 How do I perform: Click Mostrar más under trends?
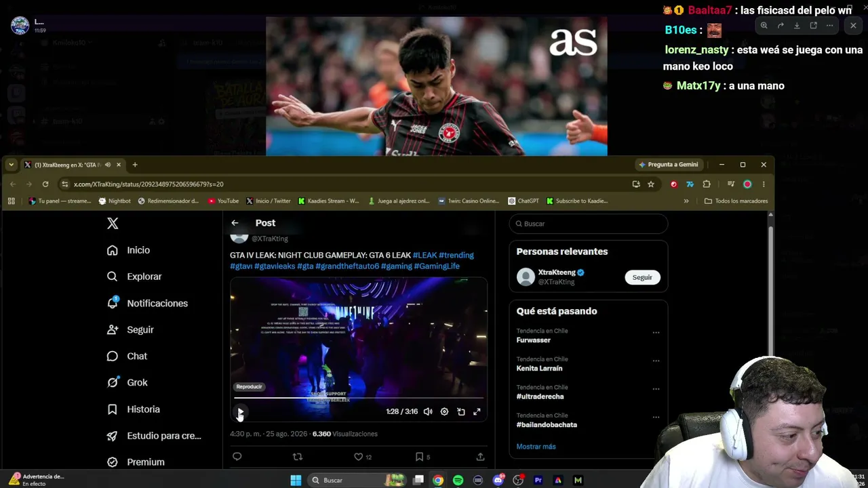(536, 447)
